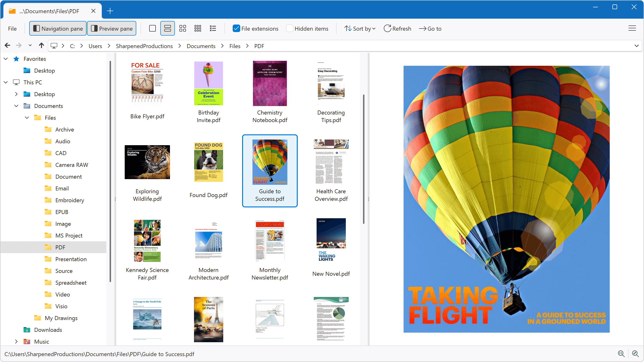The image size is (644, 362).
Task: Switch to single large preview layout icon
Action: [x=152, y=29]
